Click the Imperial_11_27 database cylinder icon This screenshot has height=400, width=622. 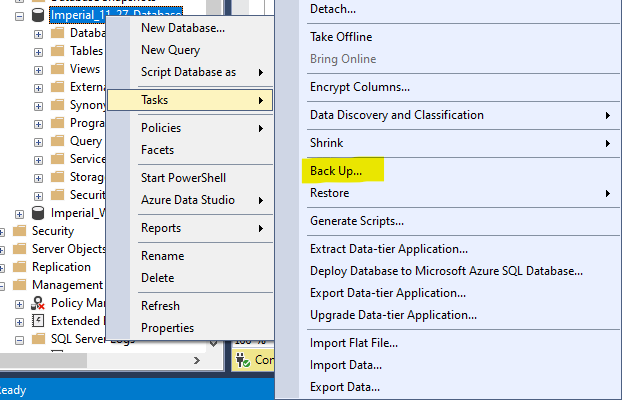click(x=39, y=15)
